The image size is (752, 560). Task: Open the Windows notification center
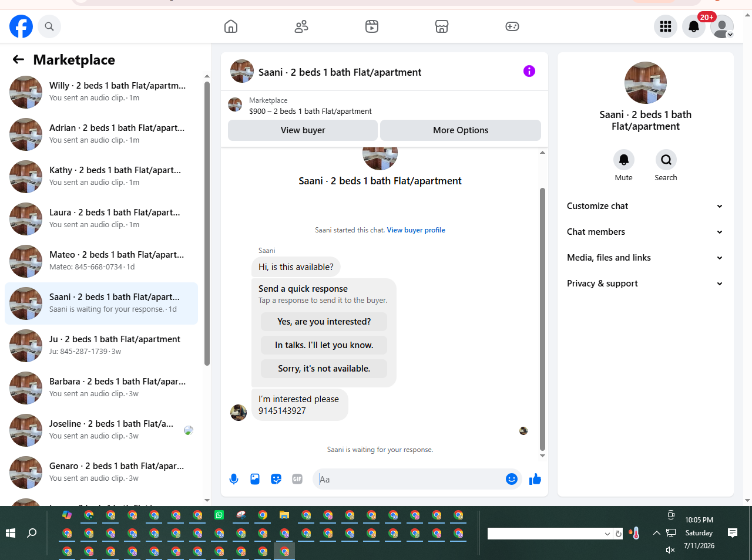733,533
